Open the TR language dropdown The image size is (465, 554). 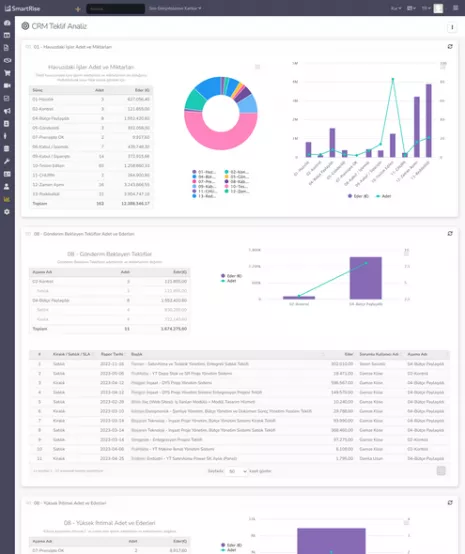(426, 8)
